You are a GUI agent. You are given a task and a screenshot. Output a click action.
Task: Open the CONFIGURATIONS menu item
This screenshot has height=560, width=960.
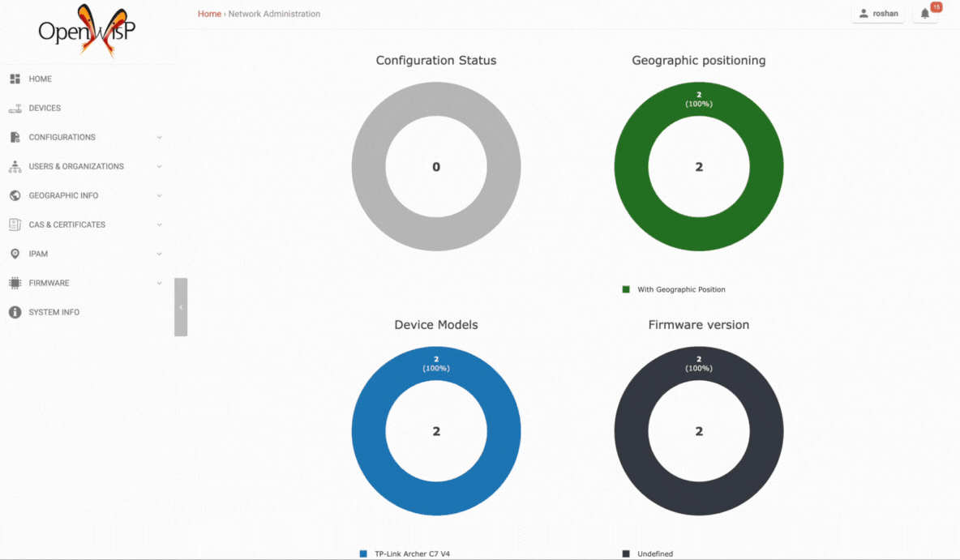point(62,137)
